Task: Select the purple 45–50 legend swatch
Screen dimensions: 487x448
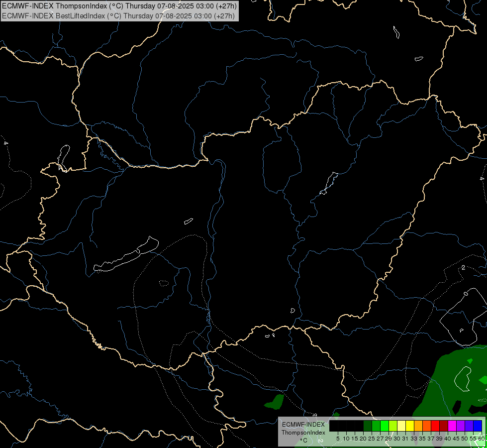Action: pyautogui.click(x=461, y=426)
